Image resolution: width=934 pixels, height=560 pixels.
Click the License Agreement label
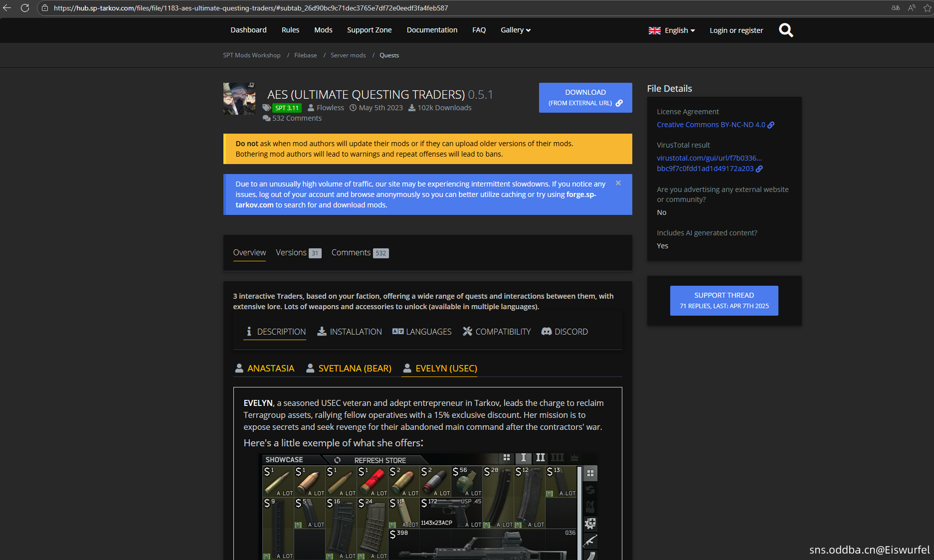pos(688,112)
